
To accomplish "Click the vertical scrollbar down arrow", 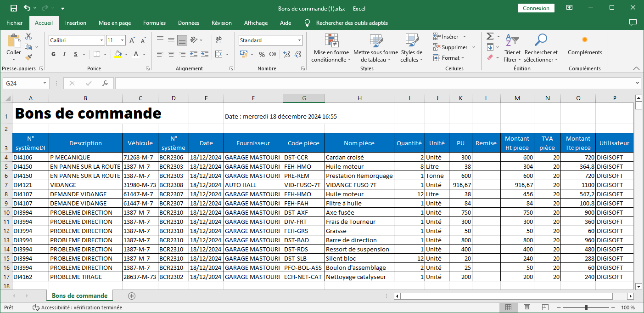I will pyautogui.click(x=638, y=286).
